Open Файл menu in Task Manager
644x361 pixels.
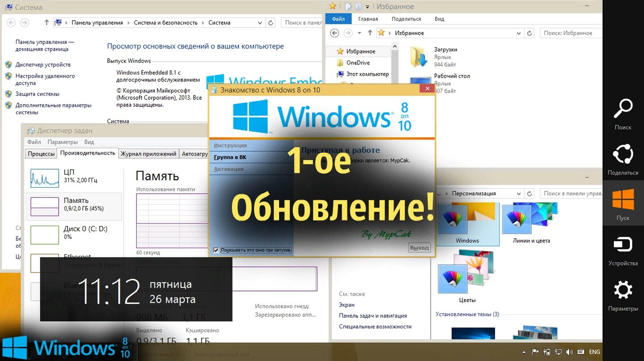[34, 142]
